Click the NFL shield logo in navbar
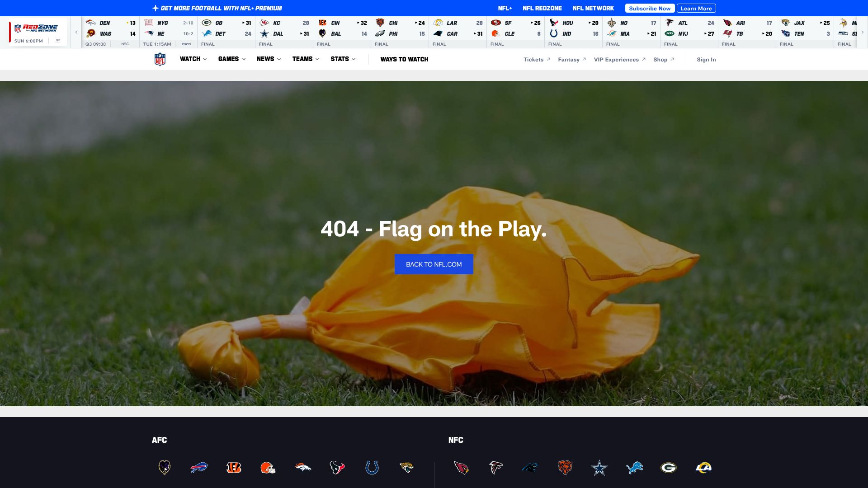Viewport: 868px width, 488px height. click(x=160, y=59)
